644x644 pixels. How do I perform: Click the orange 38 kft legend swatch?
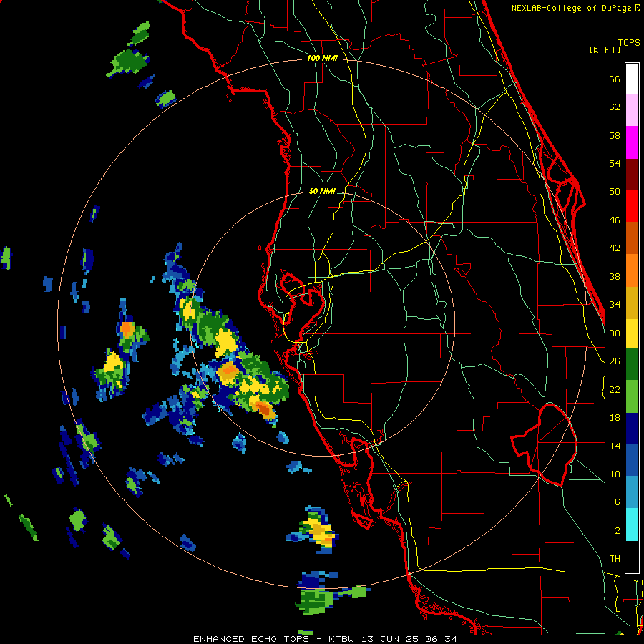coord(632,270)
